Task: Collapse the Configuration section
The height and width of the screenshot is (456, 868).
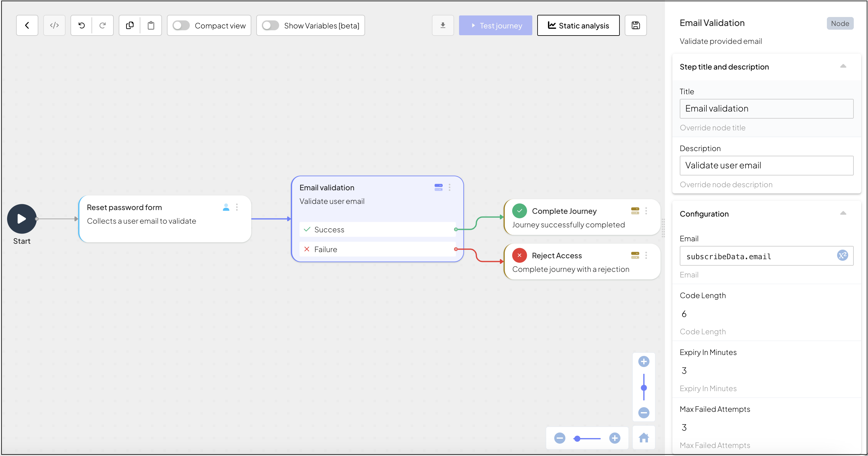Action: (843, 213)
